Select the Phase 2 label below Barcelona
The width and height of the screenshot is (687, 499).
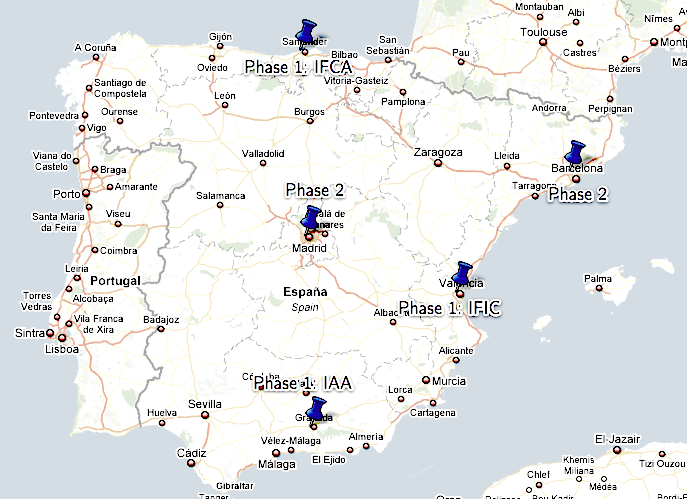click(578, 194)
